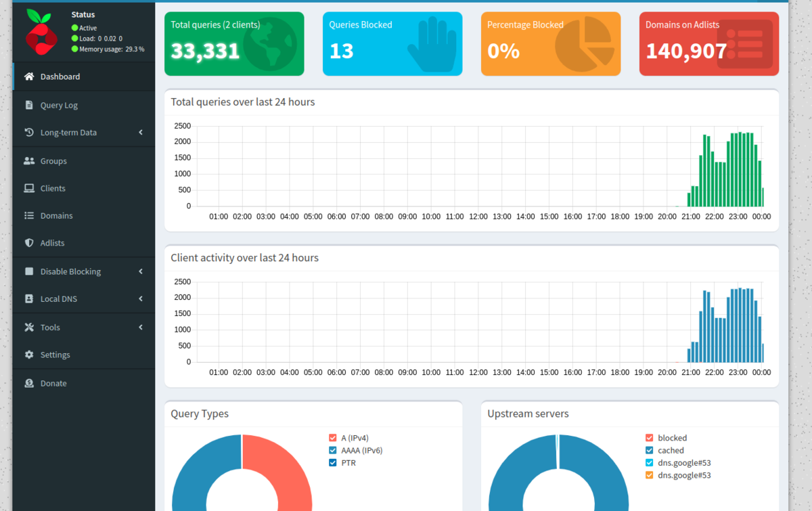Toggle the cached legend checkbox
The image size is (812, 511).
[649, 450]
